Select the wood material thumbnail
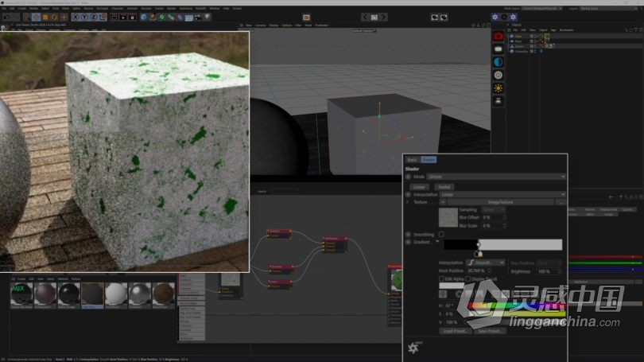The height and width of the screenshot is (362, 644). (x=164, y=294)
